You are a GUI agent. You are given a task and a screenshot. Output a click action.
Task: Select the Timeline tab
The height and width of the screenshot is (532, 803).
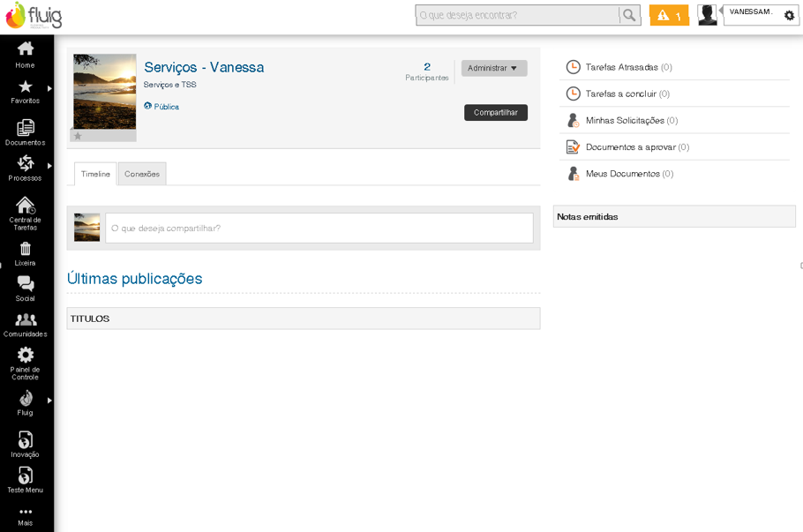(x=95, y=174)
